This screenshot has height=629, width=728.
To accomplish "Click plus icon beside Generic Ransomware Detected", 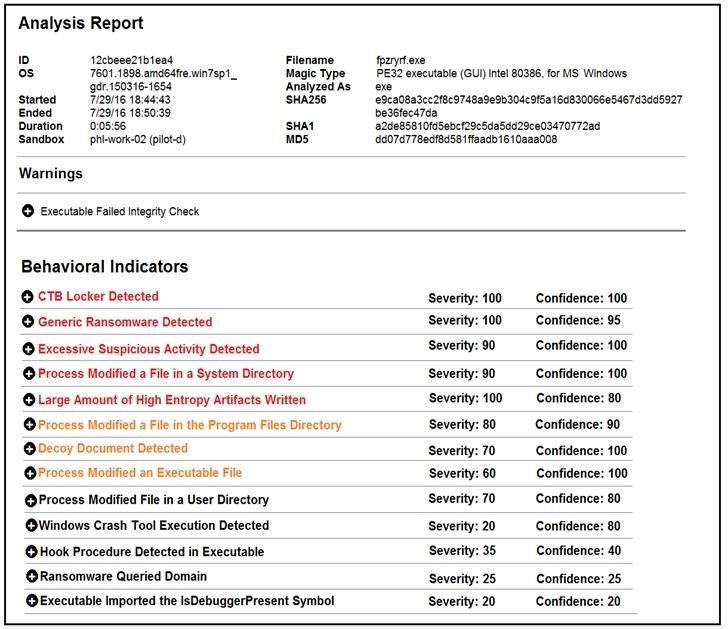I will point(27,323).
